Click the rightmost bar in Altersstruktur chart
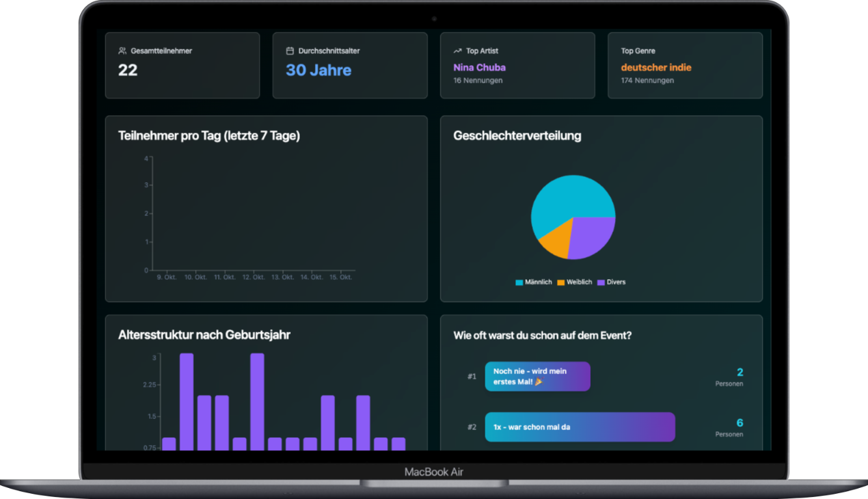 pyautogui.click(x=398, y=444)
